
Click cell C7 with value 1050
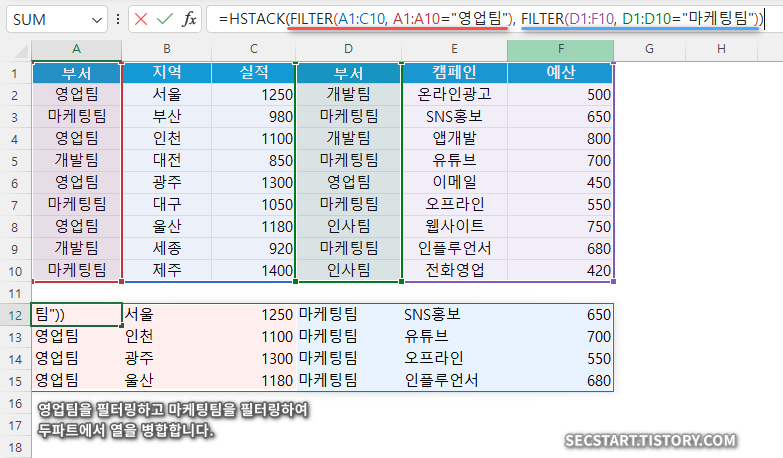click(254, 204)
